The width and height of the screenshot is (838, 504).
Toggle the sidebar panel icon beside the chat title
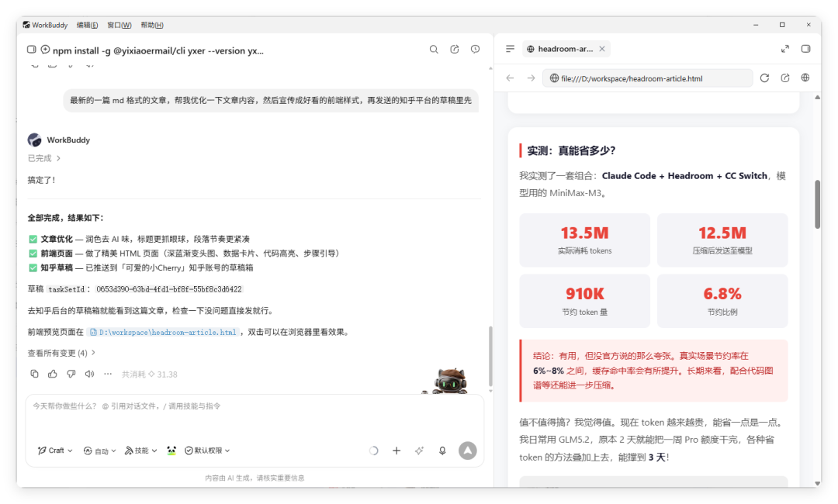click(x=32, y=50)
